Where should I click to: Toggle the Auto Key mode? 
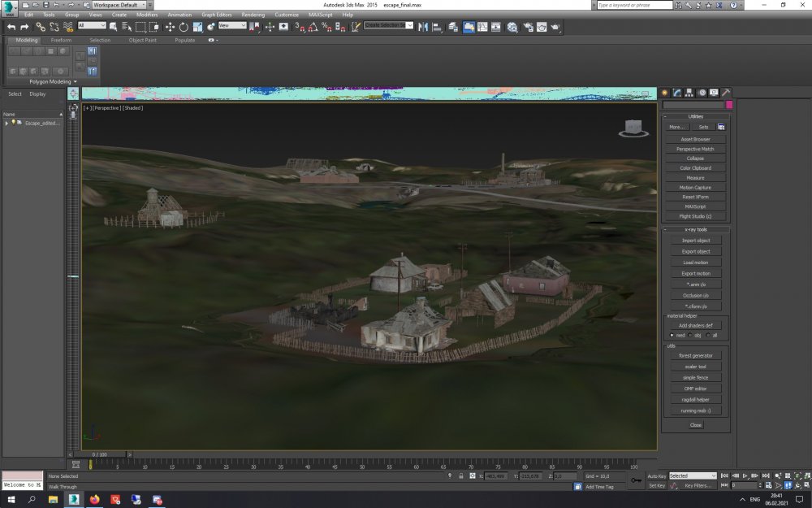(657, 475)
